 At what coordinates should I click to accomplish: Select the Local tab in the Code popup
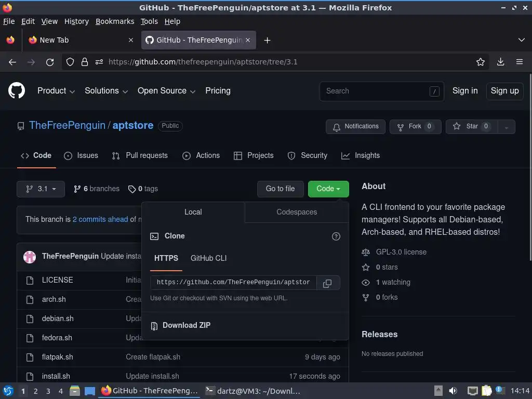[x=193, y=212]
